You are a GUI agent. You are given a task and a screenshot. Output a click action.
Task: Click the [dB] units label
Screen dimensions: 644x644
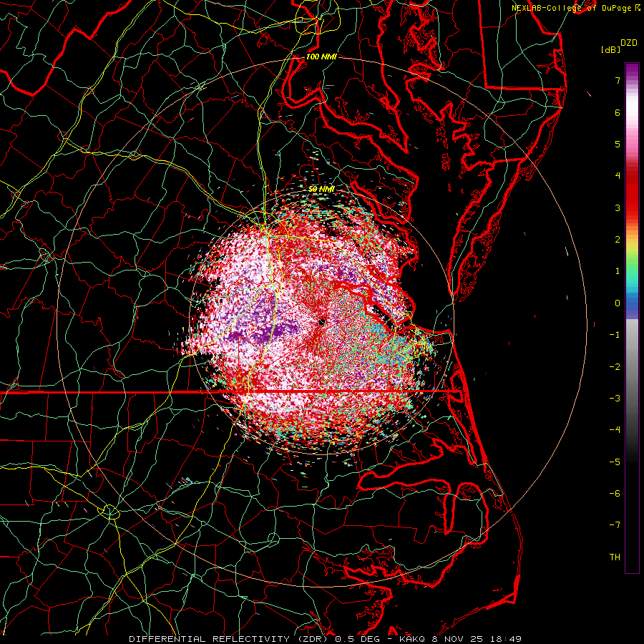click(x=610, y=49)
